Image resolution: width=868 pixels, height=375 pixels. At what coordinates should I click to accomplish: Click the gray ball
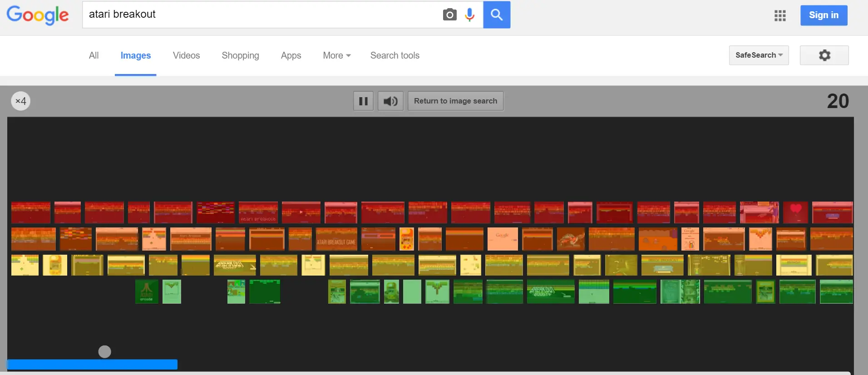click(x=105, y=352)
